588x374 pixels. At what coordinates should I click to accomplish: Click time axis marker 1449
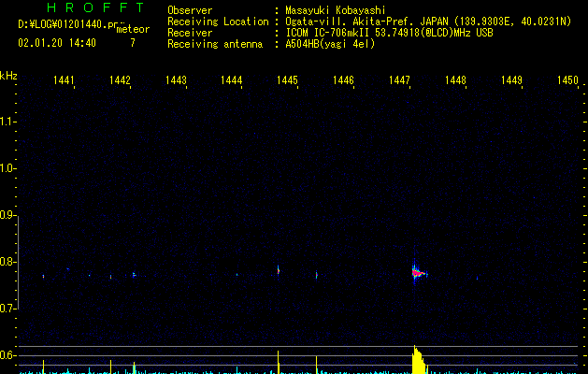(x=511, y=80)
